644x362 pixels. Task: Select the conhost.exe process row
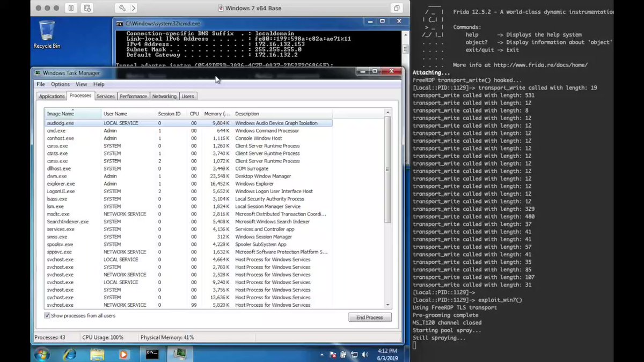[188, 138]
